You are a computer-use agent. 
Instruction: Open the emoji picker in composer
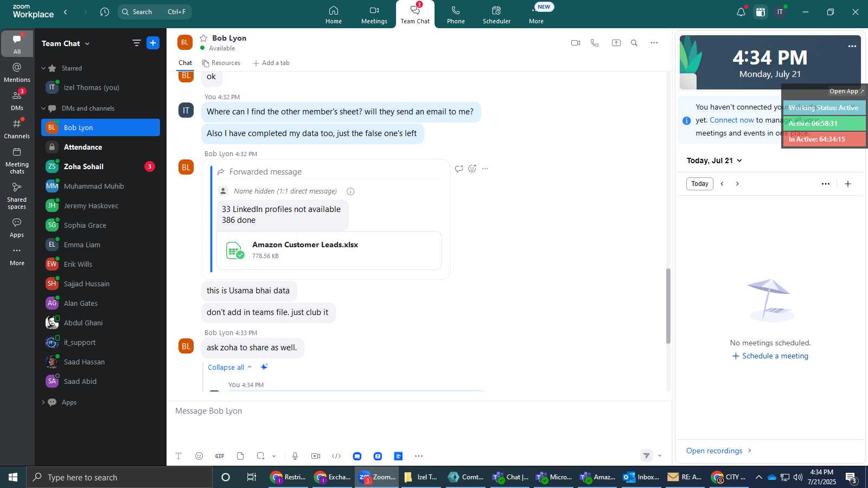point(199,456)
